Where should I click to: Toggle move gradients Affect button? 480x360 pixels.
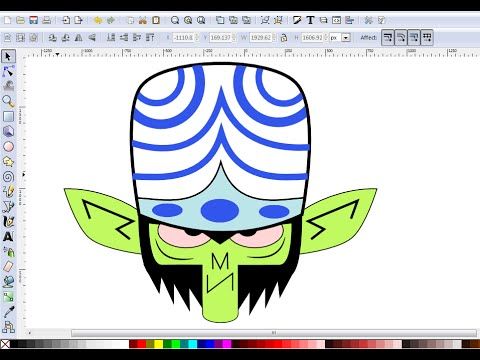[x=414, y=38]
